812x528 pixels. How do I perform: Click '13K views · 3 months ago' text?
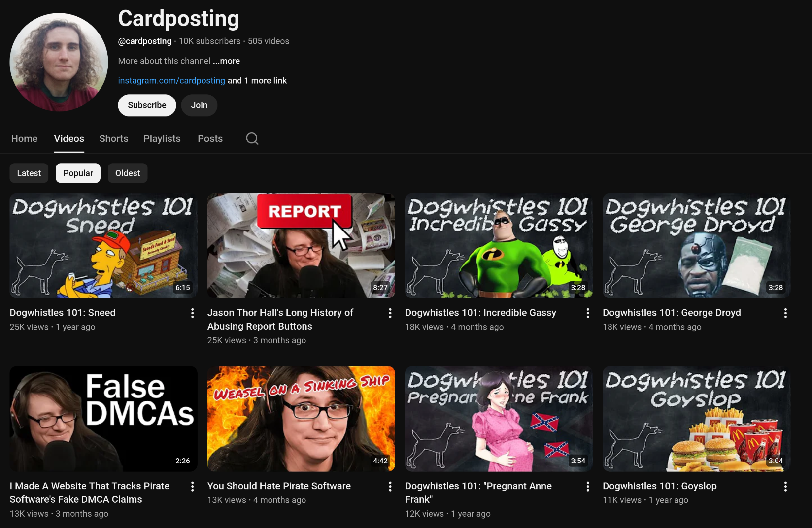tap(59, 514)
